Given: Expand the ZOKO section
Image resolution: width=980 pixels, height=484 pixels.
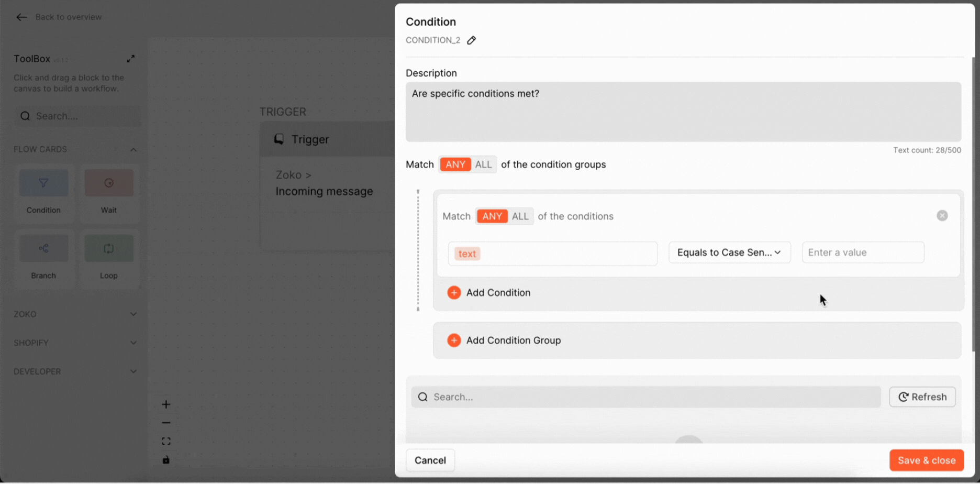Looking at the screenshot, I should [x=133, y=314].
